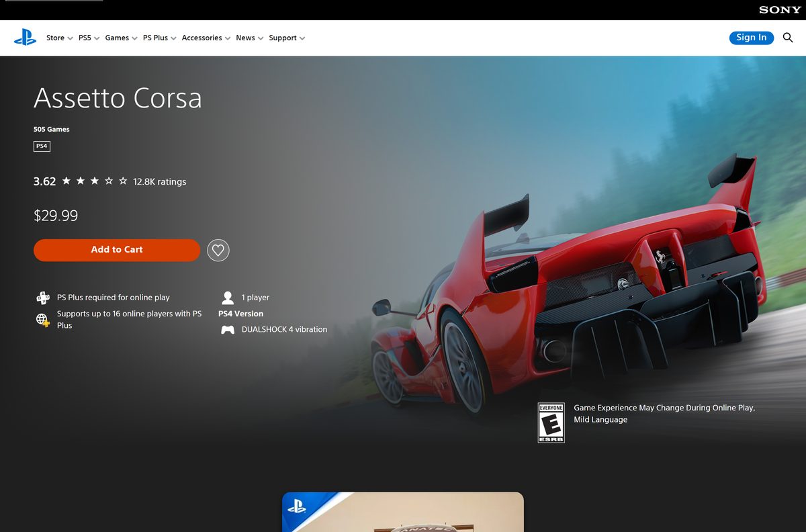Click the 505 Games publisher name
The image size is (806, 532).
(52, 129)
